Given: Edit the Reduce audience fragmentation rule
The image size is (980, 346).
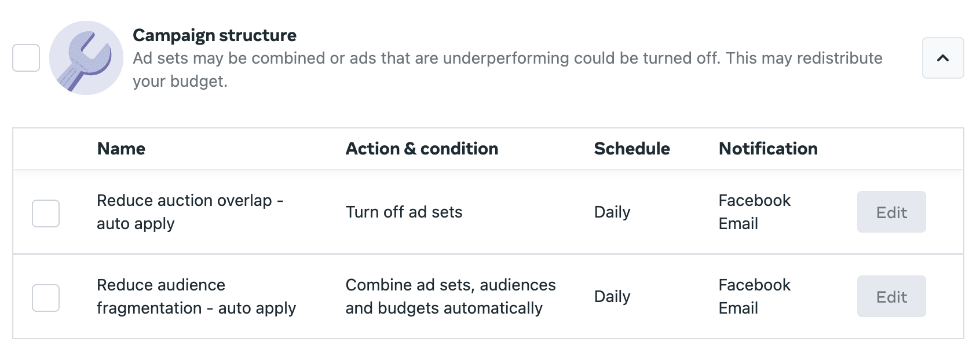Looking at the screenshot, I should [x=891, y=296].
